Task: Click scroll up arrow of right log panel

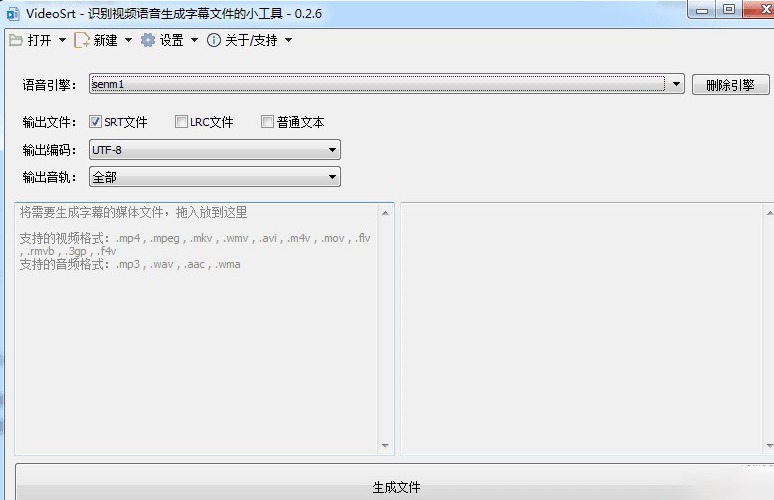Action: pyautogui.click(x=770, y=213)
